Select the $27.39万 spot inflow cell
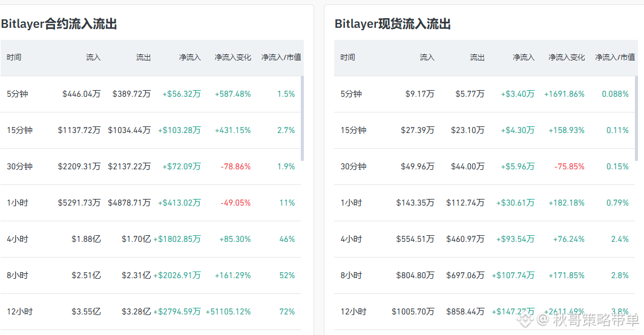Image resolution: width=644 pixels, height=335 pixels. click(418, 130)
